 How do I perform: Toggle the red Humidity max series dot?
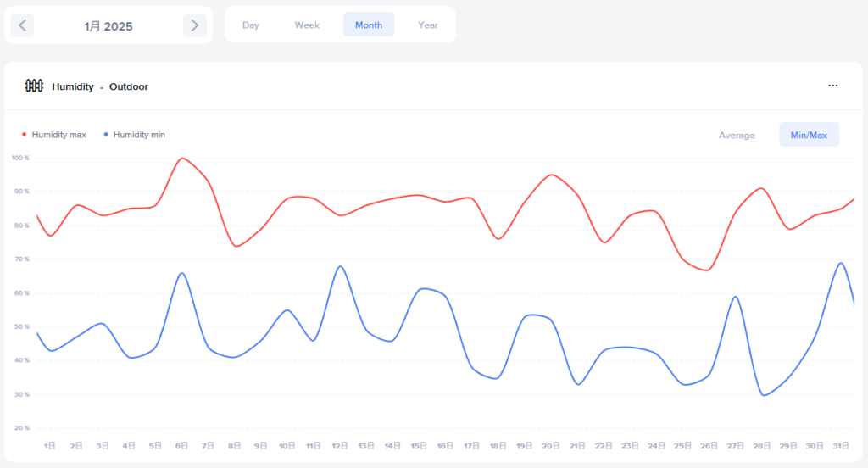click(24, 135)
